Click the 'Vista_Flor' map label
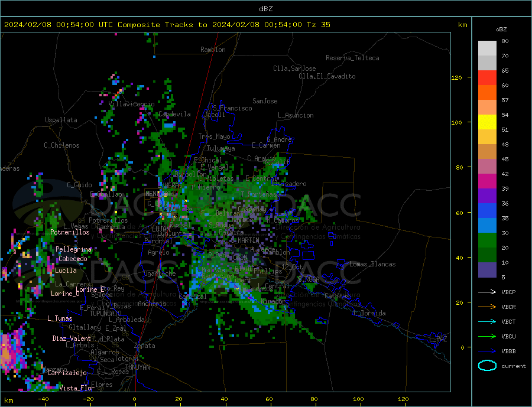The width and height of the screenshot is (532, 407). [x=77, y=388]
